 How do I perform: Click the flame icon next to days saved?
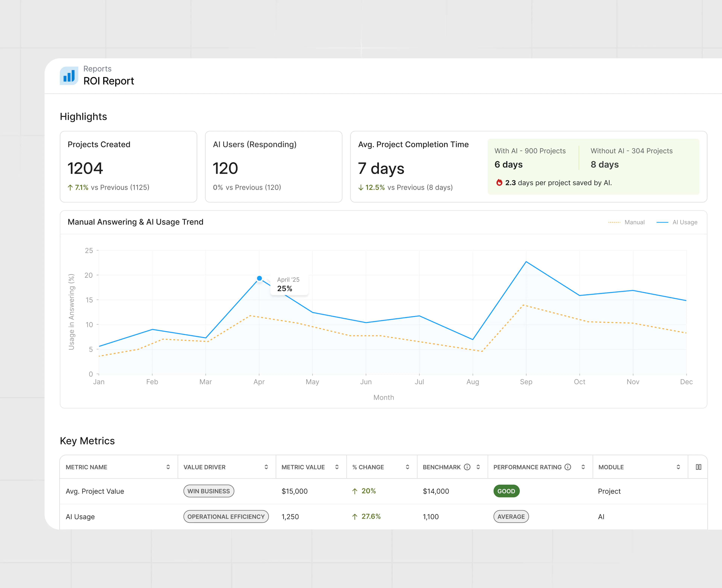499,183
